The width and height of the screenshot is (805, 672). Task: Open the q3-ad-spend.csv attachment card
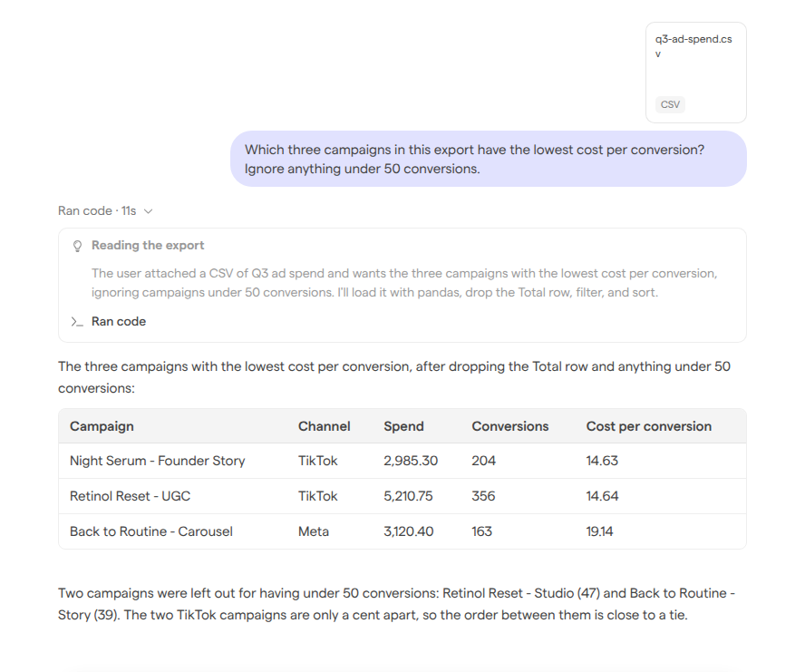coord(695,73)
